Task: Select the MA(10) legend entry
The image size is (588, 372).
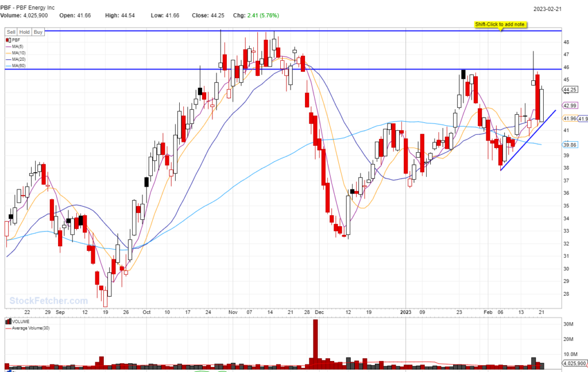Action: tap(16, 53)
